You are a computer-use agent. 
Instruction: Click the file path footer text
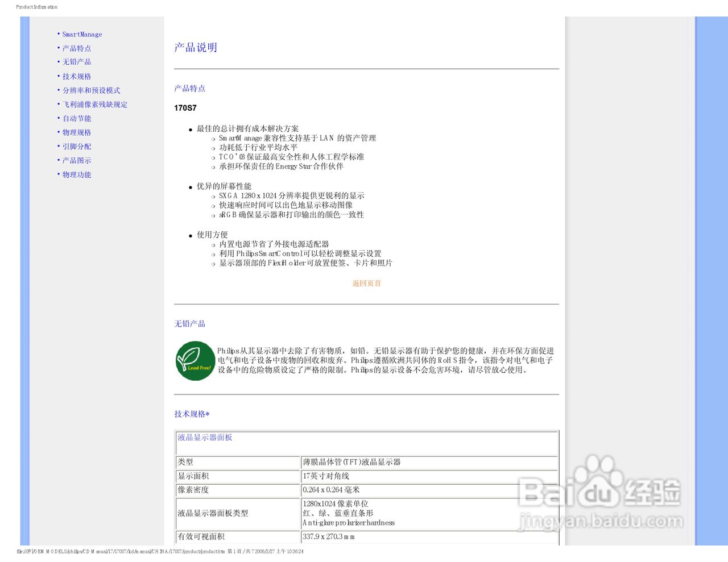pyautogui.click(x=160, y=551)
